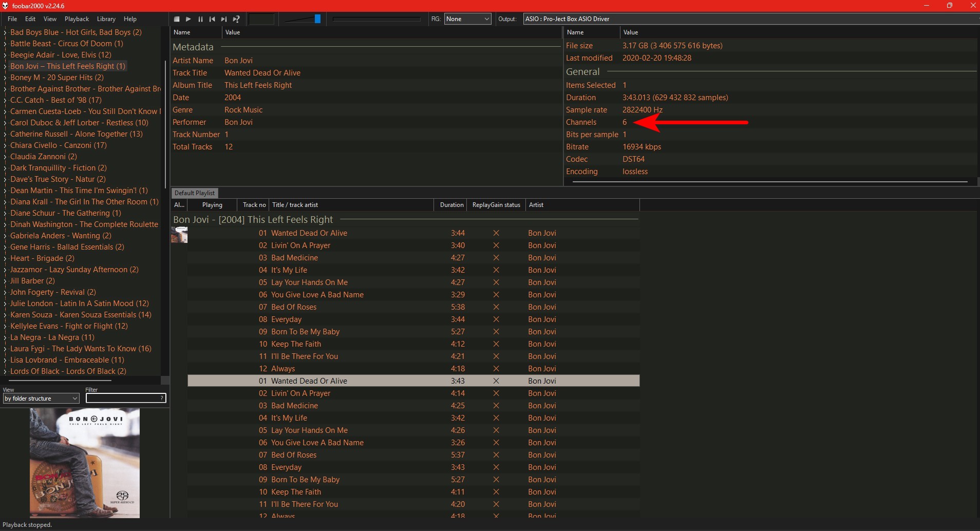Click the Title / track artist column header
The image size is (980, 531).
coord(352,205)
